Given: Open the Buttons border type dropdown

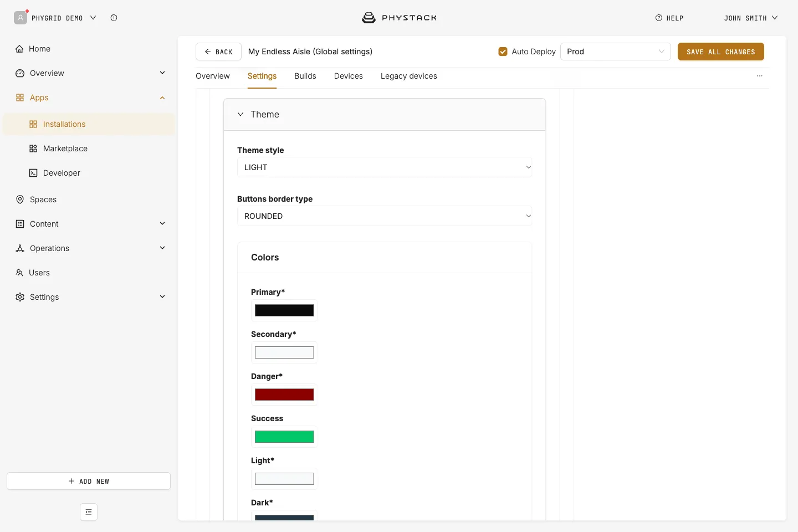Looking at the screenshot, I should 385,216.
